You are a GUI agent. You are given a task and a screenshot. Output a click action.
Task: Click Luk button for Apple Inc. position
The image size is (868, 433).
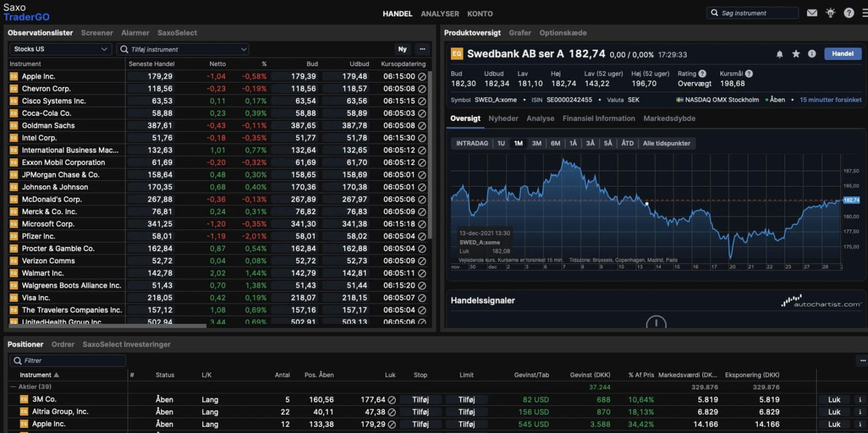(x=834, y=424)
